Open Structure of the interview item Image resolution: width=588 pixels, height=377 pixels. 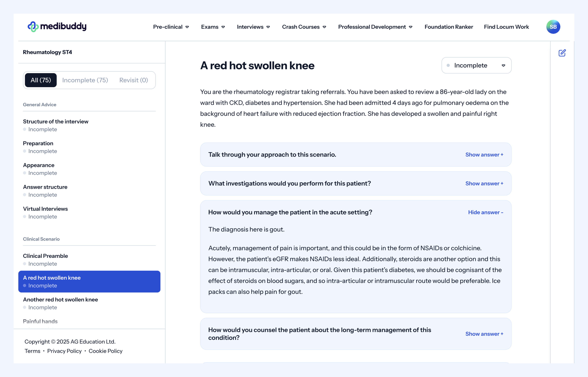(x=55, y=122)
